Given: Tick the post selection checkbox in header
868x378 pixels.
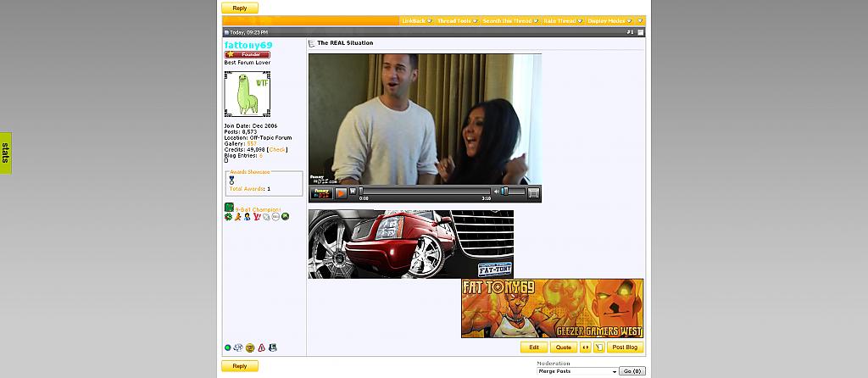Looking at the screenshot, I should 641,32.
